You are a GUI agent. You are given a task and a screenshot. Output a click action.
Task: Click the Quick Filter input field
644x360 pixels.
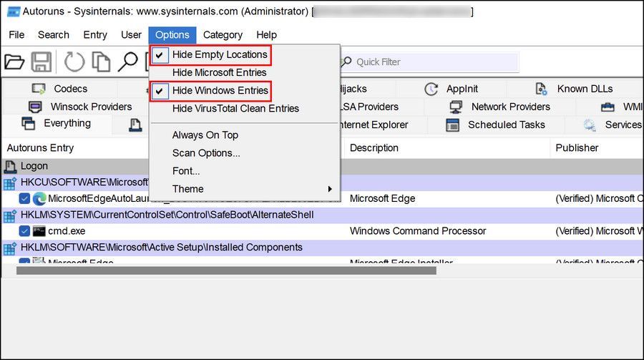429,62
